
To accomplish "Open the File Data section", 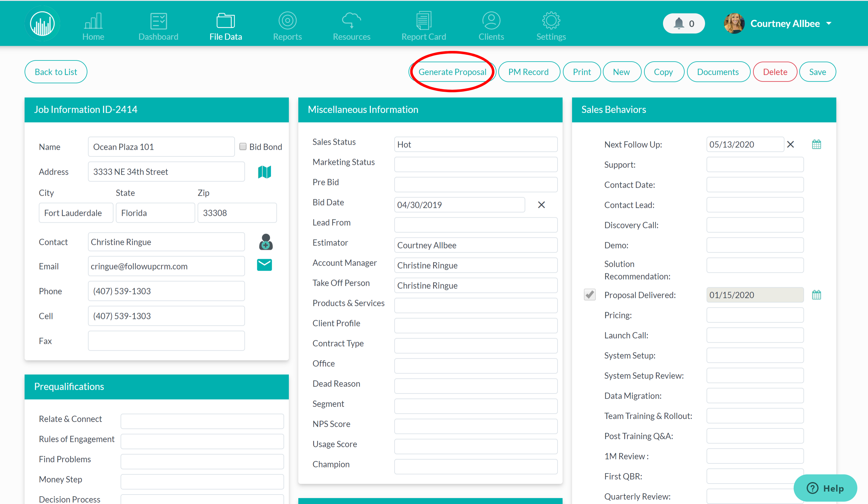I will point(226,26).
